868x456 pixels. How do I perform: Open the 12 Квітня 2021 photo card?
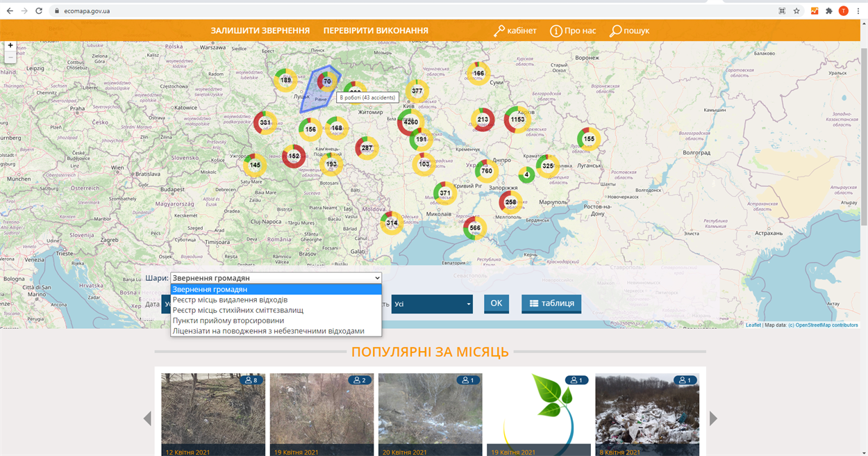[x=213, y=415]
